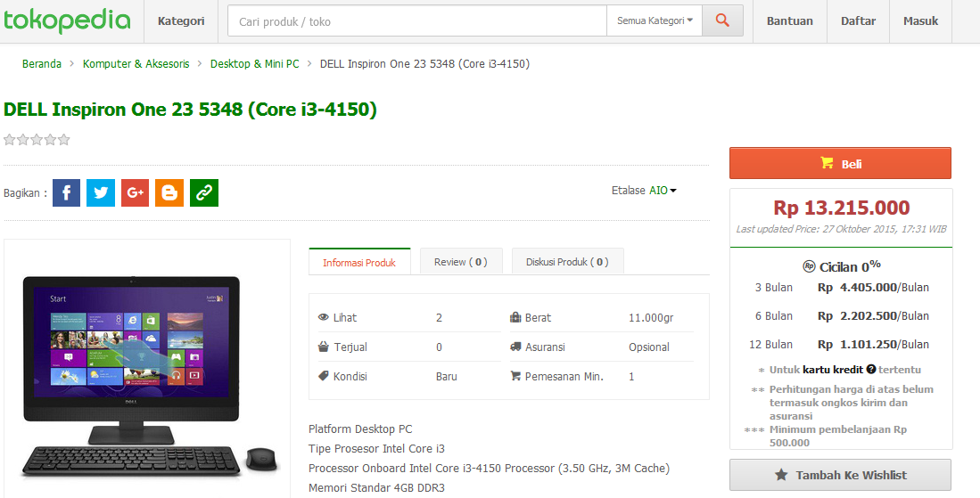The height and width of the screenshot is (498, 980).
Task: Click the Tokopedia logo
Action: point(67,20)
